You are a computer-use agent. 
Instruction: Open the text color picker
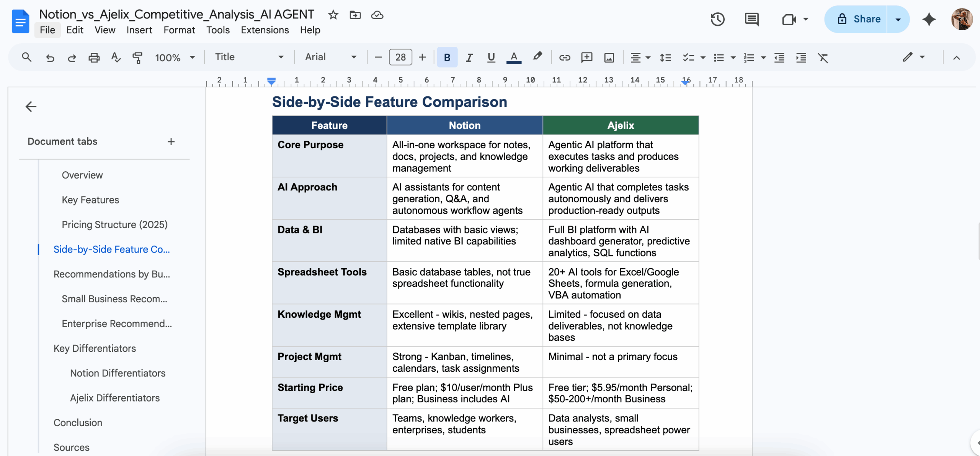[x=514, y=57]
